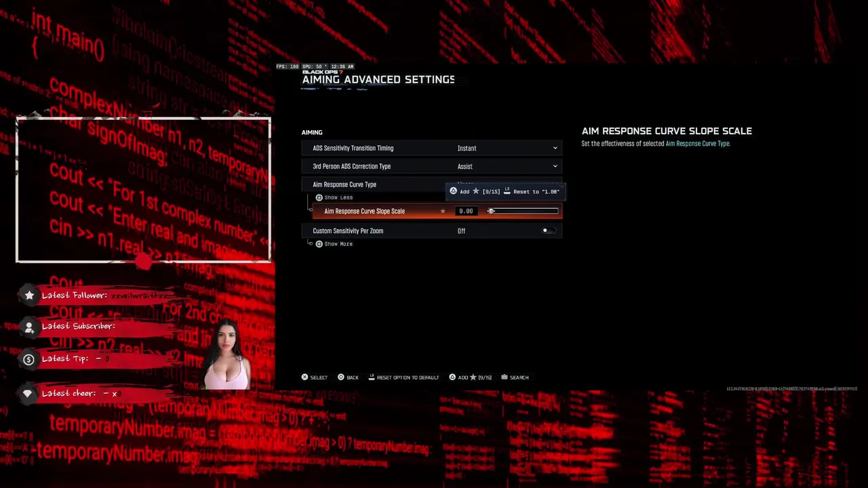Click Reset Option to Default label
Viewport: 868px width, 488px height.
pyautogui.click(x=408, y=378)
